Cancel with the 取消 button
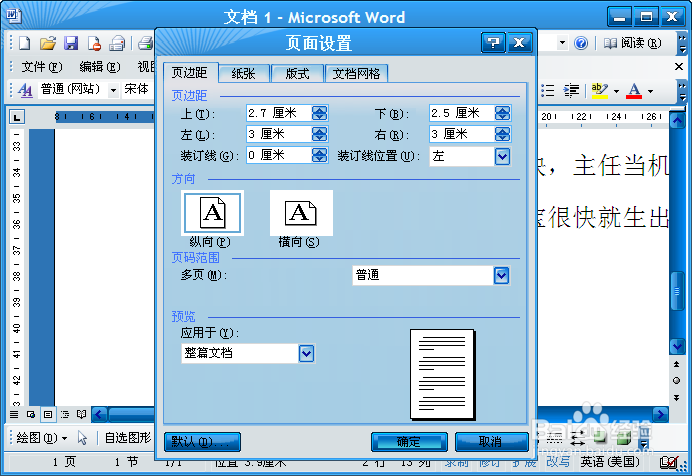Viewport: 692px width, 476px height. pos(491,442)
